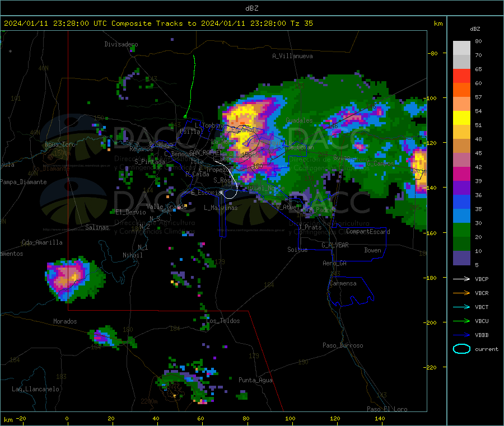This screenshot has width=504, height=426.
Task: Click the 'Los_Toldos' map label
Action: pyautogui.click(x=223, y=321)
